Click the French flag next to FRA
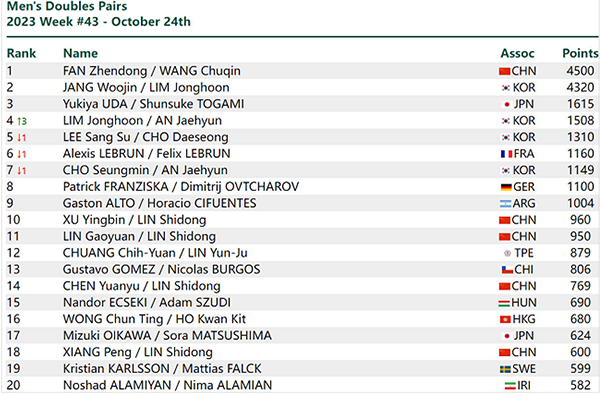This screenshot has width=600, height=395. (x=507, y=154)
